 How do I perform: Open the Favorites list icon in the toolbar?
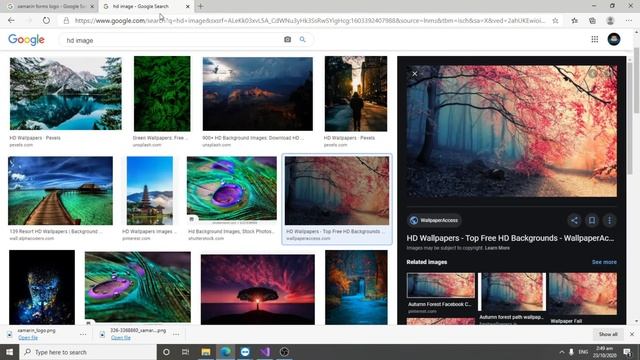pos(574,20)
